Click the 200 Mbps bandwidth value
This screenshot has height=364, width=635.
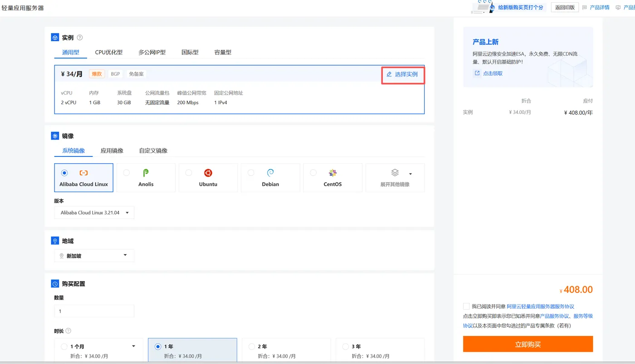point(188,103)
